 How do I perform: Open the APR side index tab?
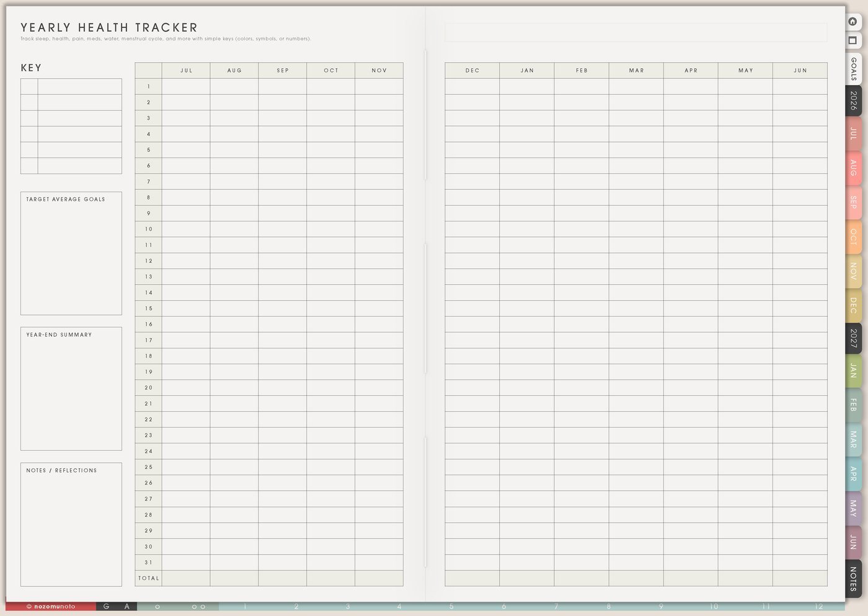(x=853, y=474)
